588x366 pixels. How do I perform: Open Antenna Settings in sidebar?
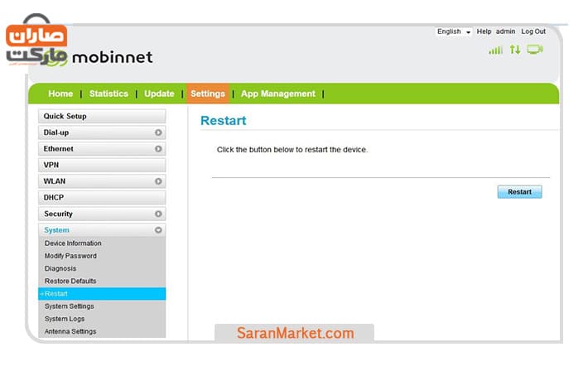[70, 331]
